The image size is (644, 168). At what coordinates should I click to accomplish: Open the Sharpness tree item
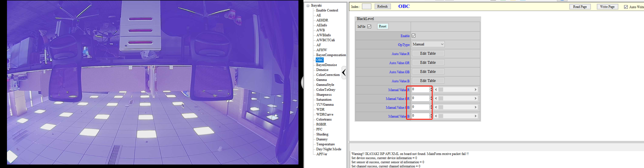pos(324,95)
